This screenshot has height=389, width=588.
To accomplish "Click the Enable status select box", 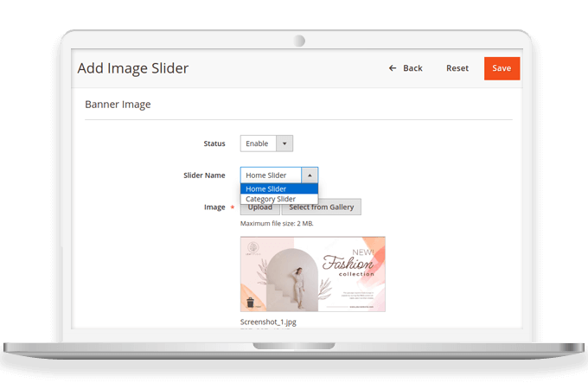I will point(266,143).
